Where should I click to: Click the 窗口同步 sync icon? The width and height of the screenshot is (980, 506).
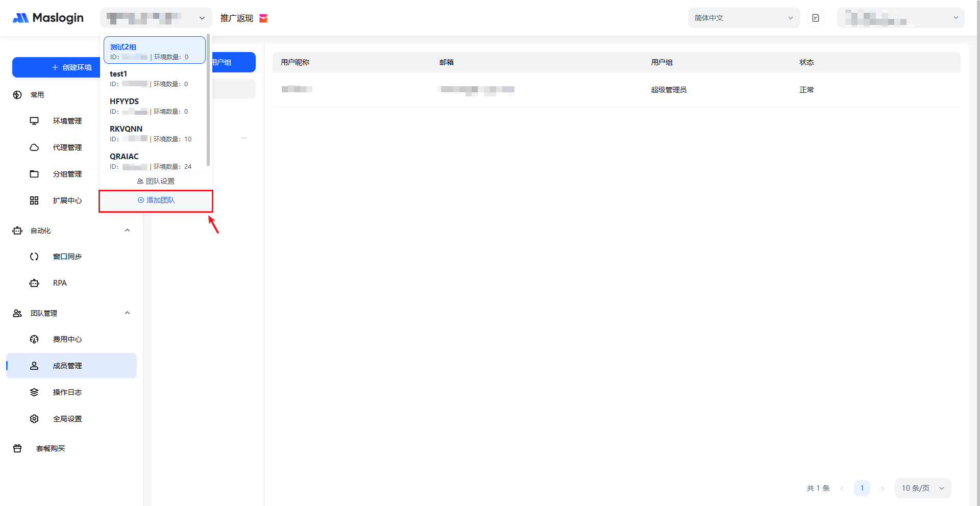tap(34, 257)
